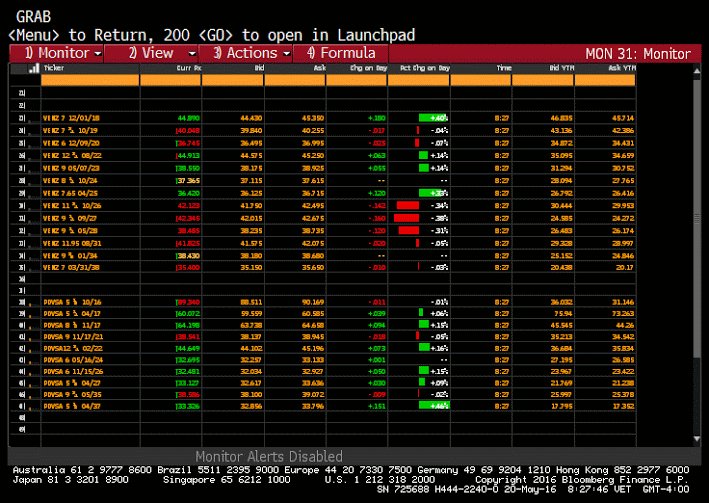Click the orange entry field under Ask YTM
709x503 pixels.
click(x=605, y=81)
